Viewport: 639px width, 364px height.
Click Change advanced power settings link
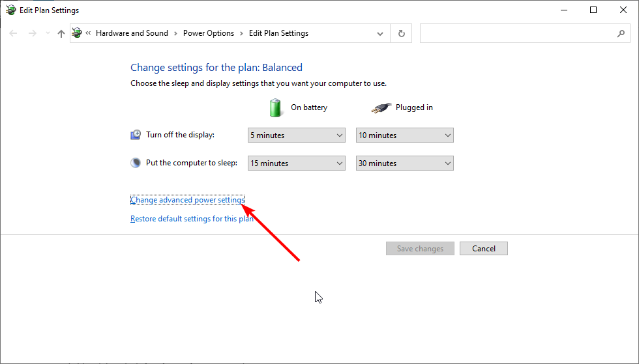click(188, 200)
